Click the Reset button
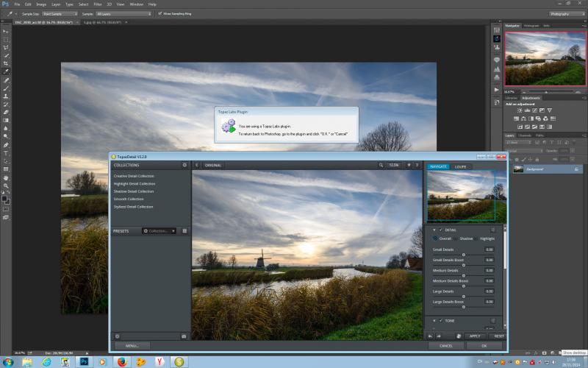The image size is (588, 368). (x=499, y=336)
